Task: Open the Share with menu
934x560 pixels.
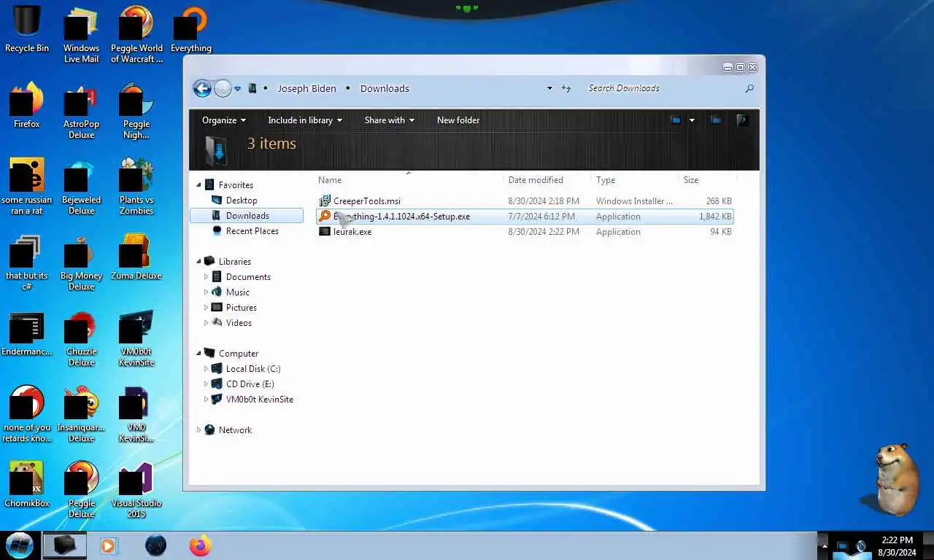Action: [x=390, y=120]
